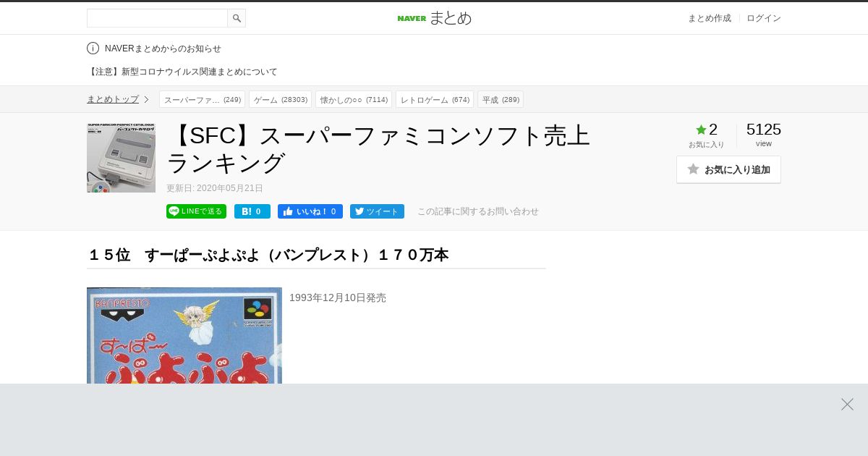The height and width of the screenshot is (456, 868).
Task: Select the 平成 (289) tag
Action: pyautogui.click(x=501, y=99)
